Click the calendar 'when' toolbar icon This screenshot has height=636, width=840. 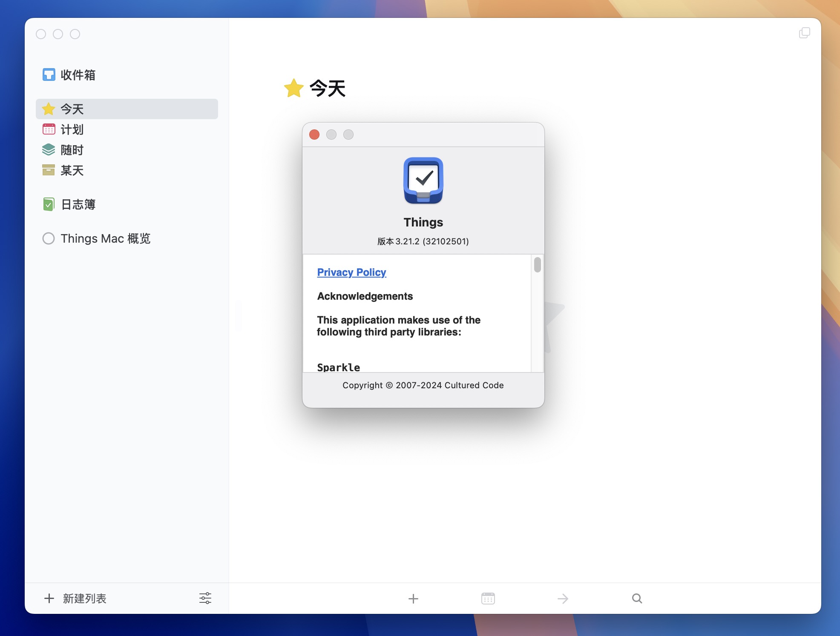click(x=488, y=599)
